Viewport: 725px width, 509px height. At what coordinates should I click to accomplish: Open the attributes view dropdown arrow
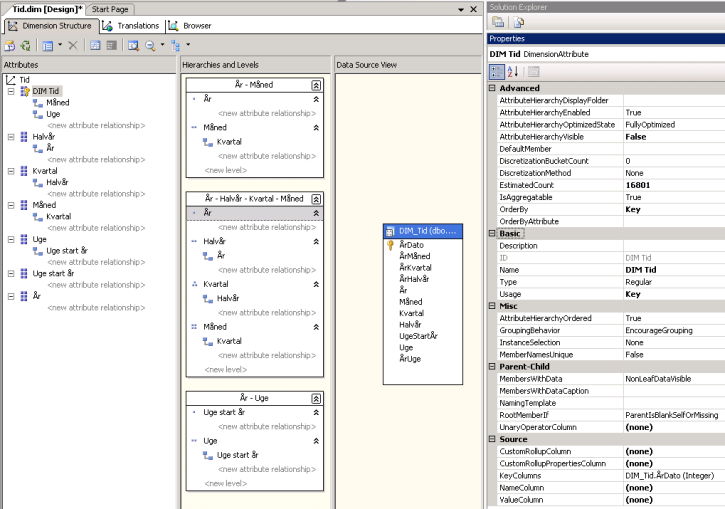(60, 45)
